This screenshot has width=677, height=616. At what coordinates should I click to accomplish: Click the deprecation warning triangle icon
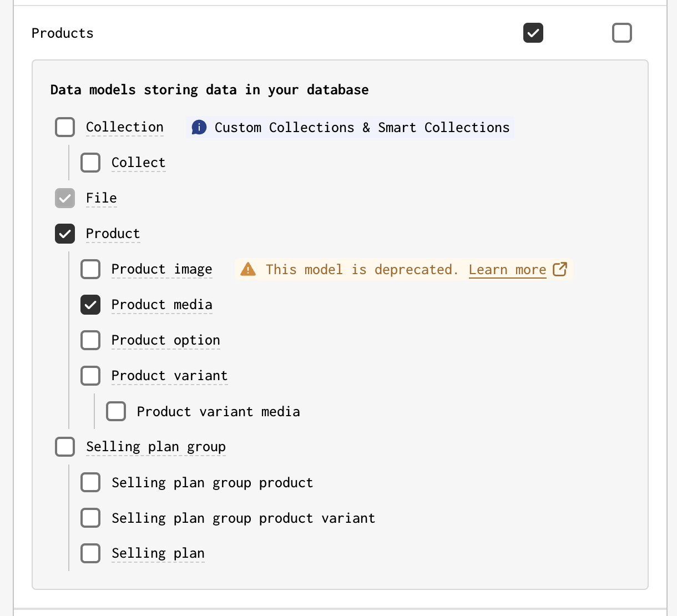coord(248,270)
